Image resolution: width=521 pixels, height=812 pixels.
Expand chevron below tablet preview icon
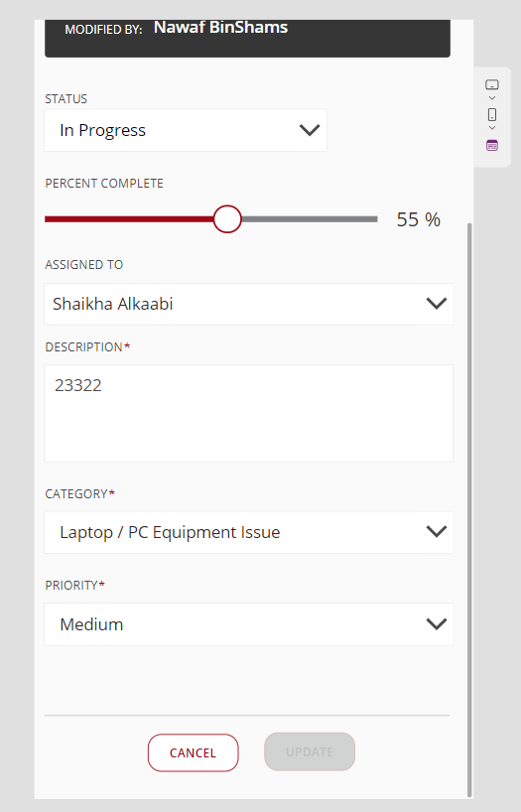[x=492, y=98]
